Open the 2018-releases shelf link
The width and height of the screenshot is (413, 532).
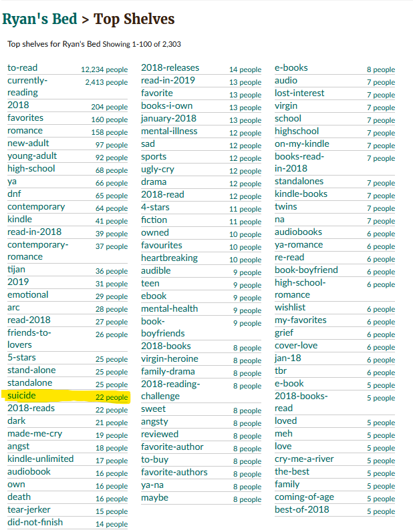[170, 68]
